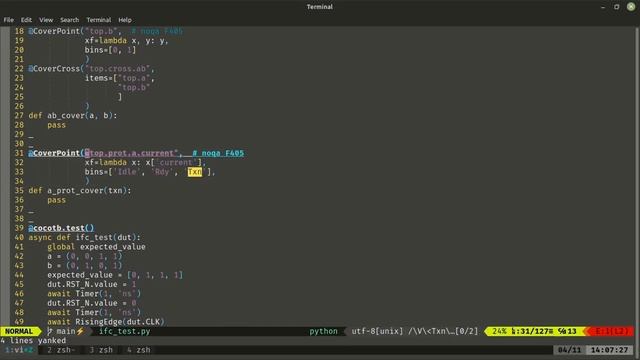Click the 24% file position indicator
The height and width of the screenshot is (360, 640).
point(499,331)
